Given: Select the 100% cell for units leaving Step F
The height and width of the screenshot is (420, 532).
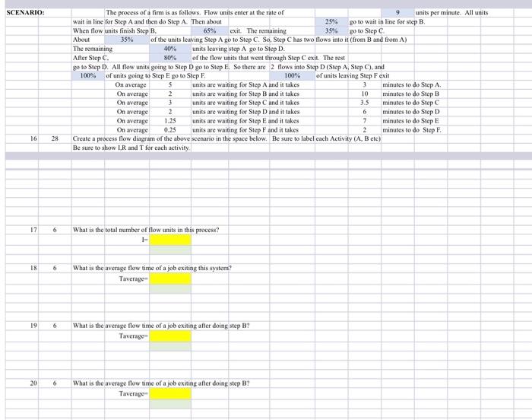Looking at the screenshot, I should (x=292, y=75).
